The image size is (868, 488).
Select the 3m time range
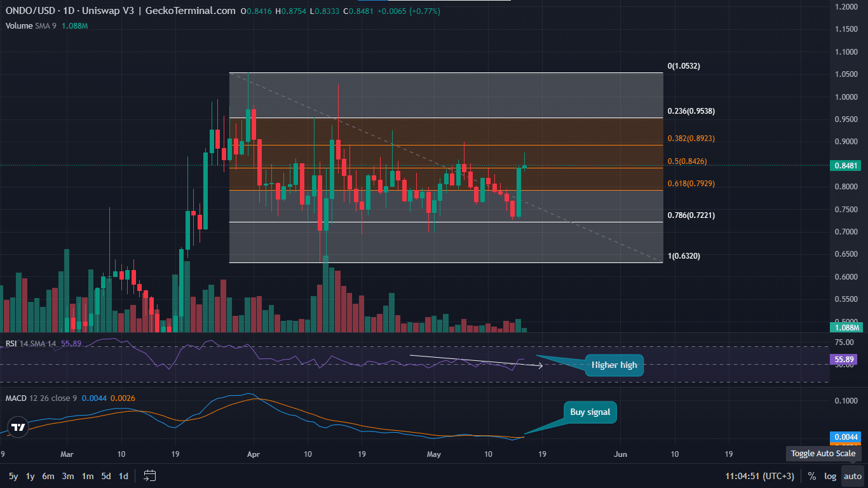click(67, 476)
